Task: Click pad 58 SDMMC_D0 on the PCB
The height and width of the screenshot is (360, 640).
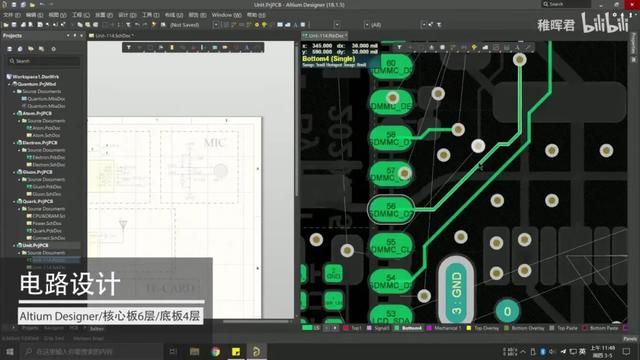Action: (391, 138)
